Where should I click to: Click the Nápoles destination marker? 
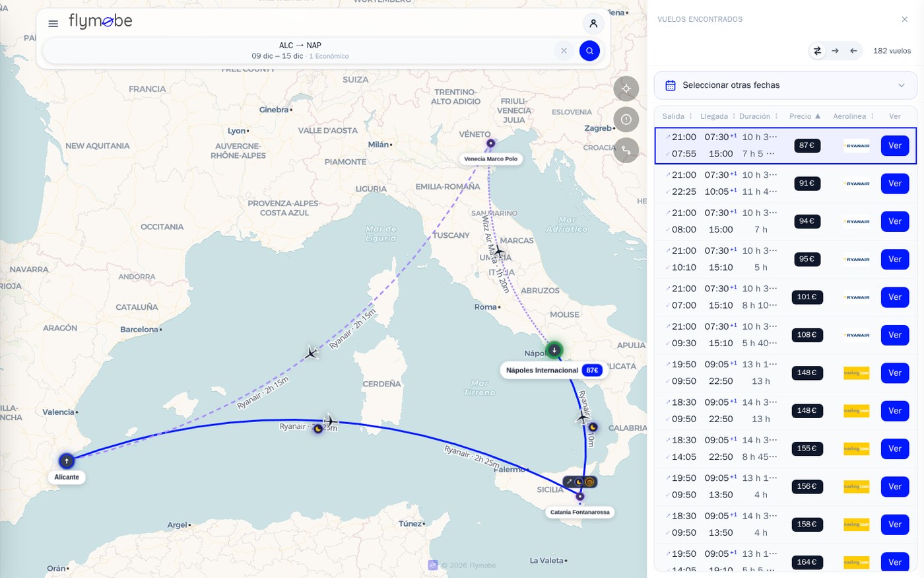click(554, 350)
